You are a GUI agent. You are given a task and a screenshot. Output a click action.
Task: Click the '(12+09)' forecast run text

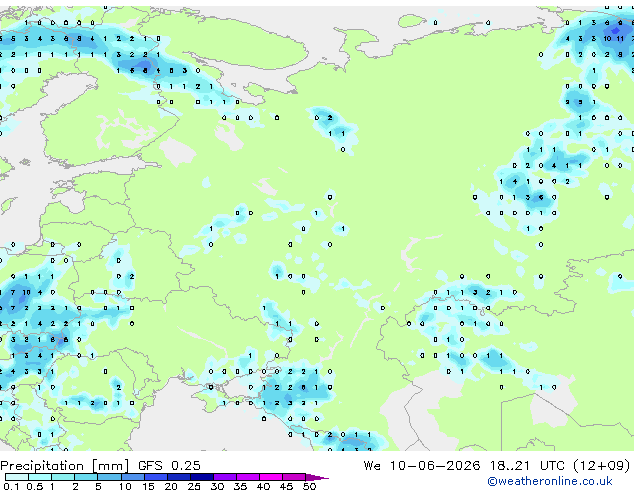point(602,466)
